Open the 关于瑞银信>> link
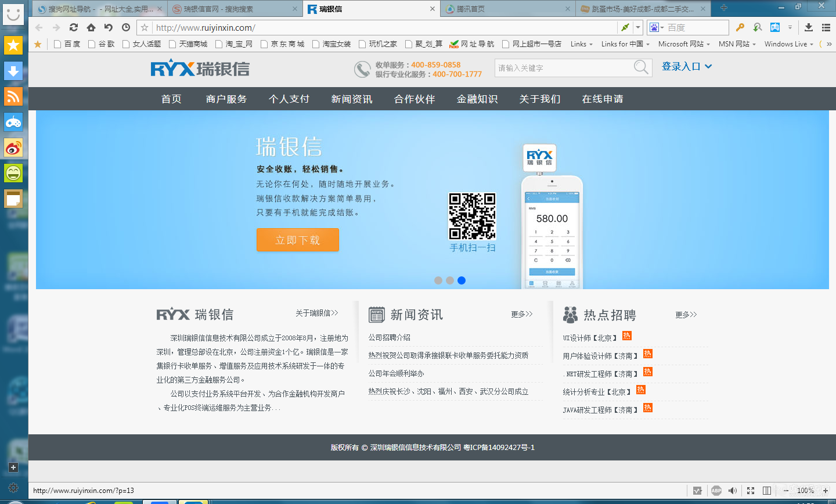The height and width of the screenshot is (504, 836). click(316, 313)
